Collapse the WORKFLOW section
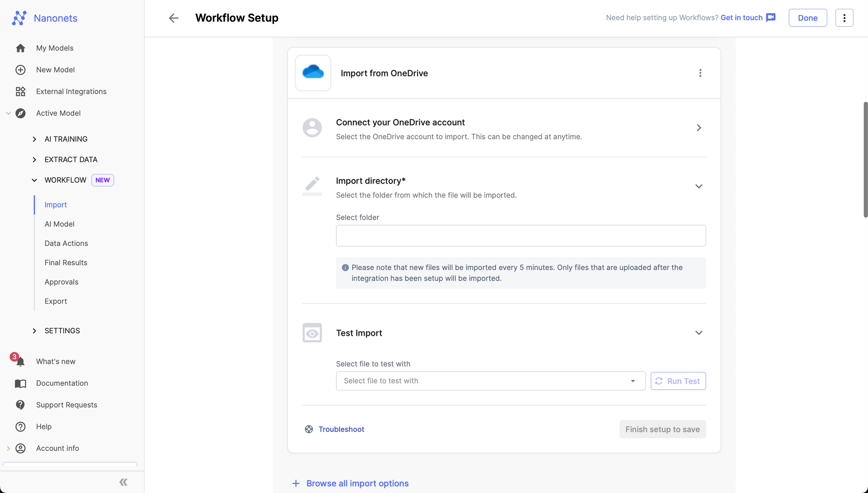The height and width of the screenshot is (493, 868). point(34,180)
